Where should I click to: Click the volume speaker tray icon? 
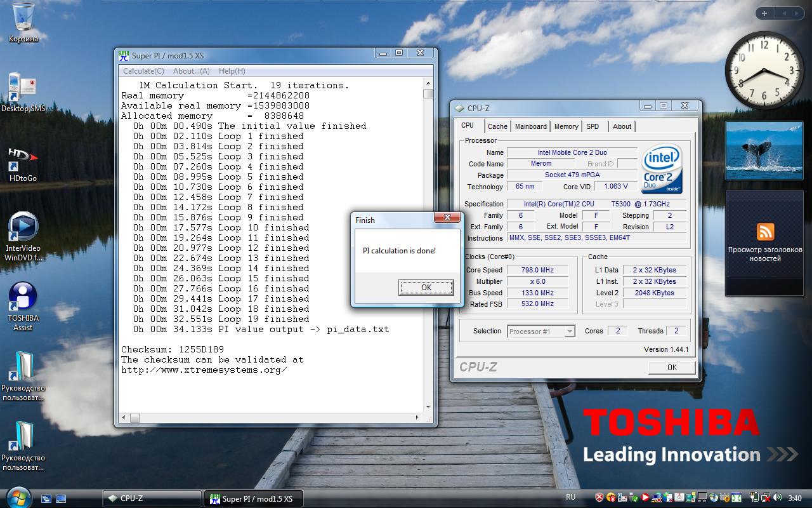(x=777, y=497)
